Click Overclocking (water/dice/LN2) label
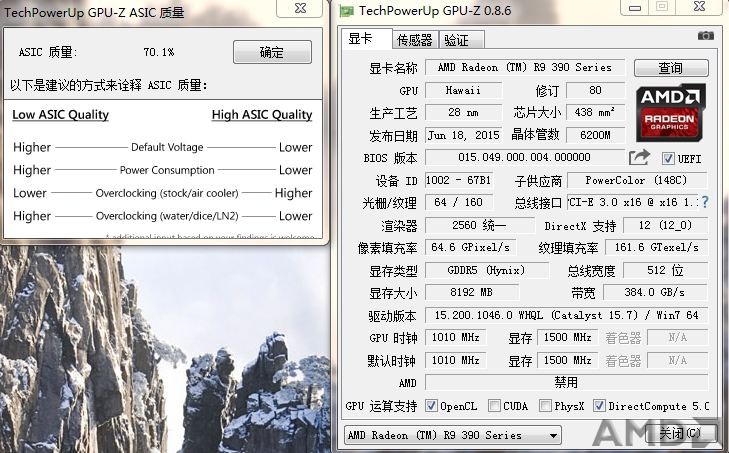729x453 pixels. coord(167,216)
